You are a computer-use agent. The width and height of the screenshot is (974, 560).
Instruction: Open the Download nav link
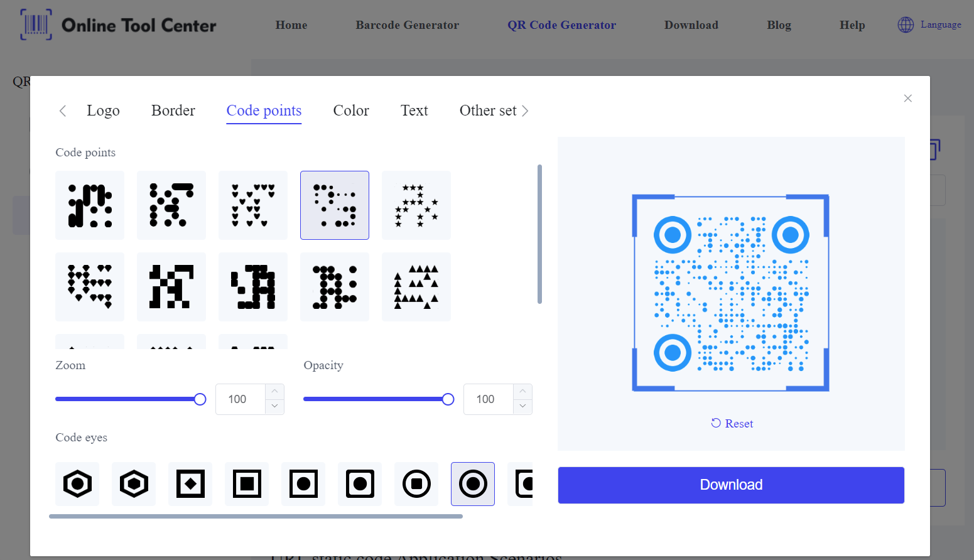click(x=691, y=25)
